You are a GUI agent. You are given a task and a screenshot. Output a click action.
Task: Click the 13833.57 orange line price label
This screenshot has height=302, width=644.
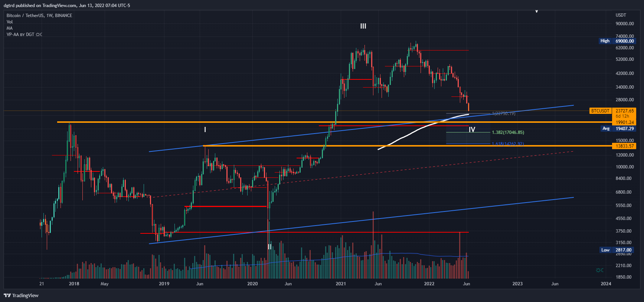pyautogui.click(x=625, y=146)
